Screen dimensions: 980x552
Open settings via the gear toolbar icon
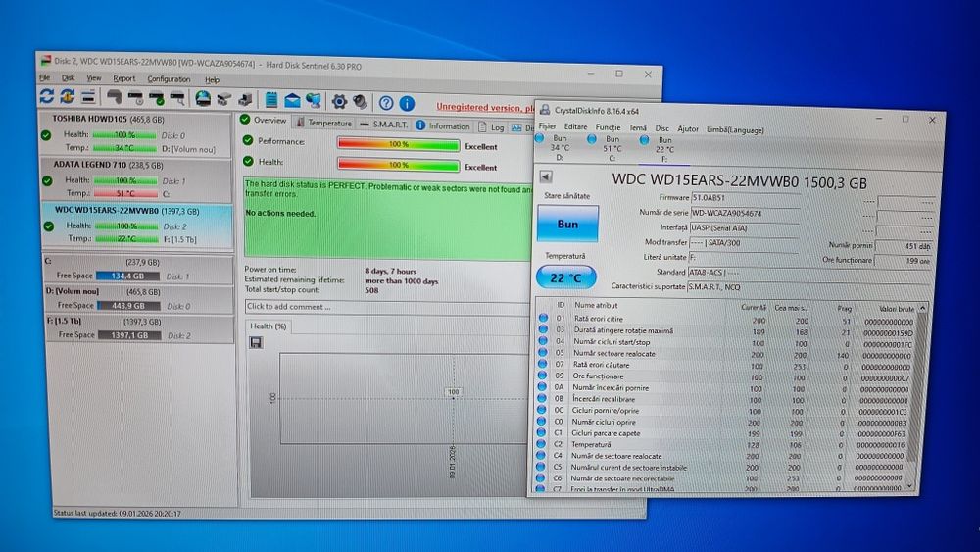tap(339, 101)
